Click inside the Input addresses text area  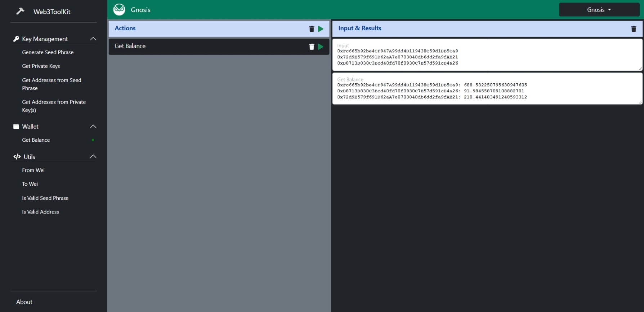[487, 57]
